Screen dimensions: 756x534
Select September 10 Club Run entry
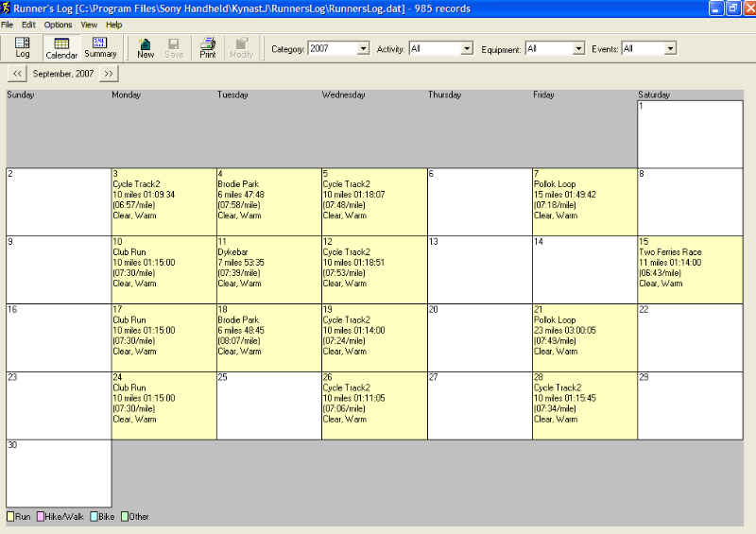tap(163, 270)
